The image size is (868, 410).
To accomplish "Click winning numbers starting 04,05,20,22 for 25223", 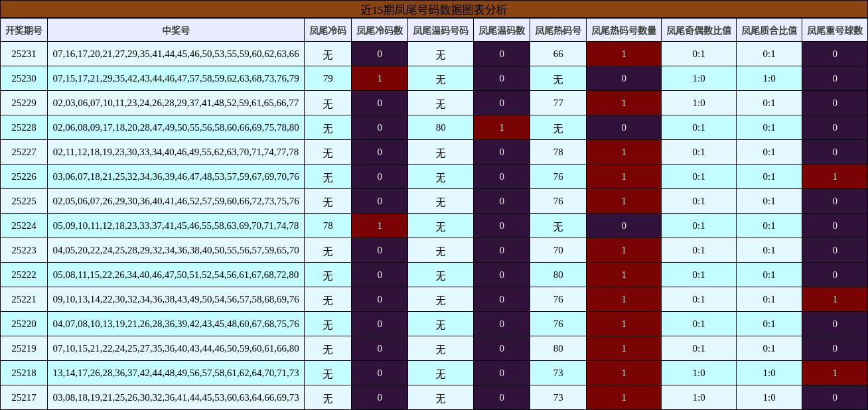I will tap(176, 250).
